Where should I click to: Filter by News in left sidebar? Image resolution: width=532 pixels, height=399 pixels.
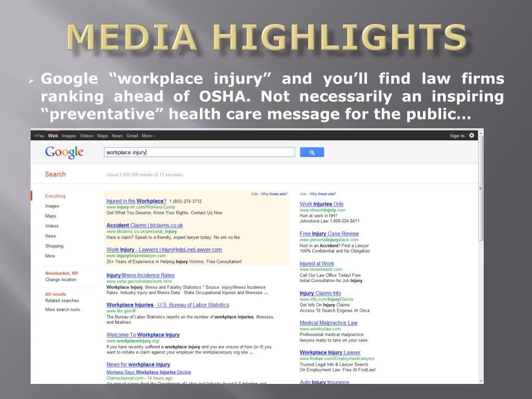[50, 236]
